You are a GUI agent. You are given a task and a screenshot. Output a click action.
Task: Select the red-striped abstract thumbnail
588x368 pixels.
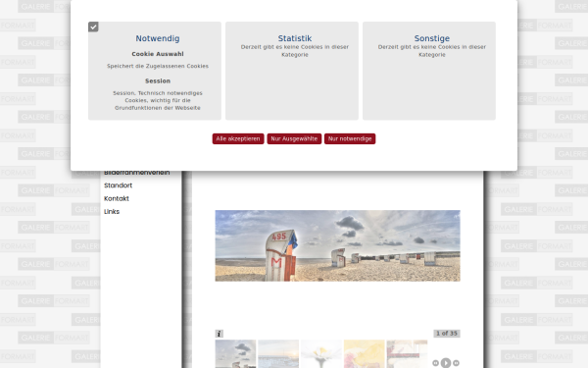click(407, 353)
